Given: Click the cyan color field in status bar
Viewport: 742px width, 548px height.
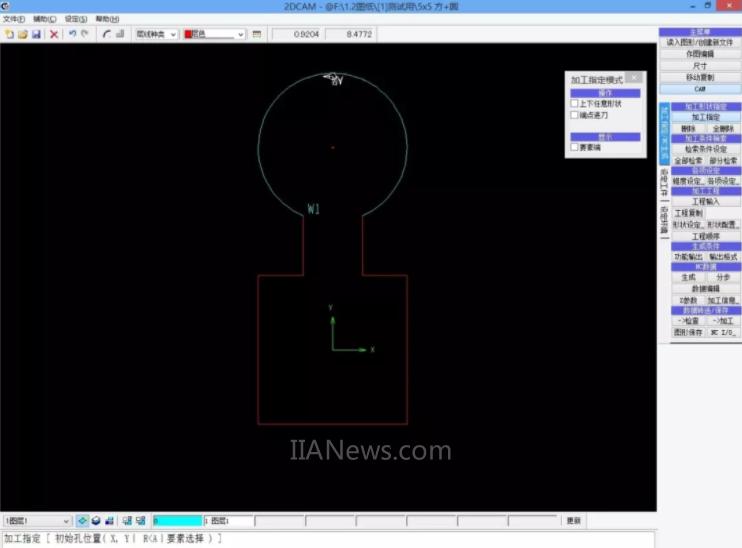Looking at the screenshot, I should pyautogui.click(x=176, y=521).
